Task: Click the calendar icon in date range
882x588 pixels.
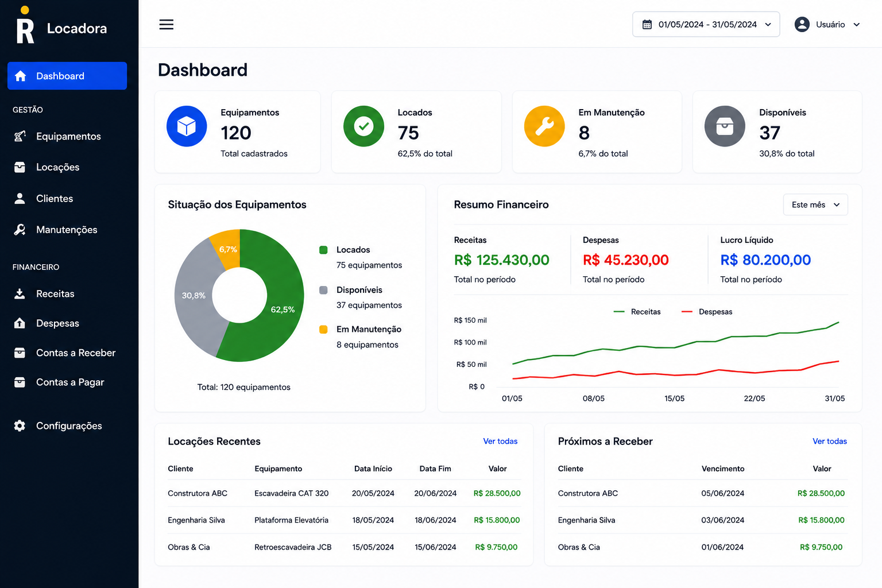Action: [x=647, y=25]
